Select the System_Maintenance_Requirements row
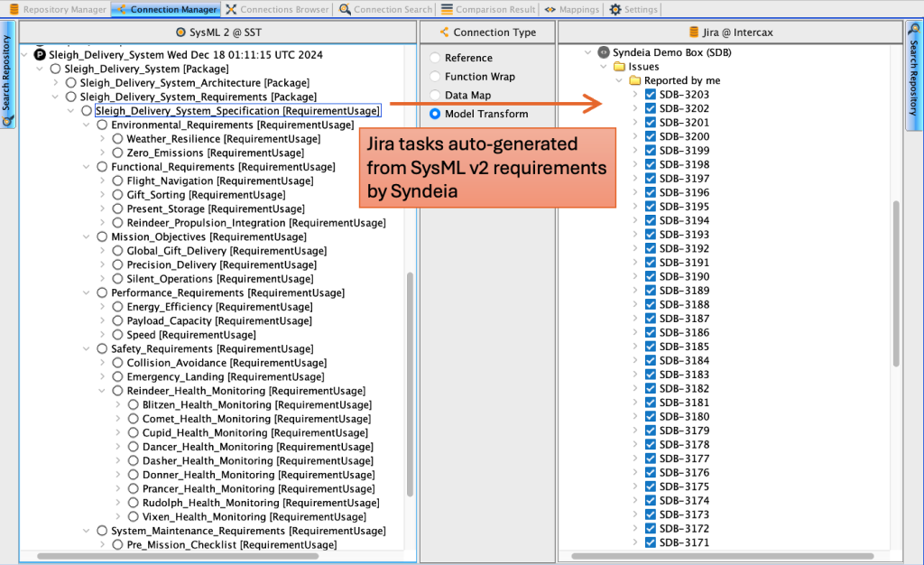 tap(248, 531)
